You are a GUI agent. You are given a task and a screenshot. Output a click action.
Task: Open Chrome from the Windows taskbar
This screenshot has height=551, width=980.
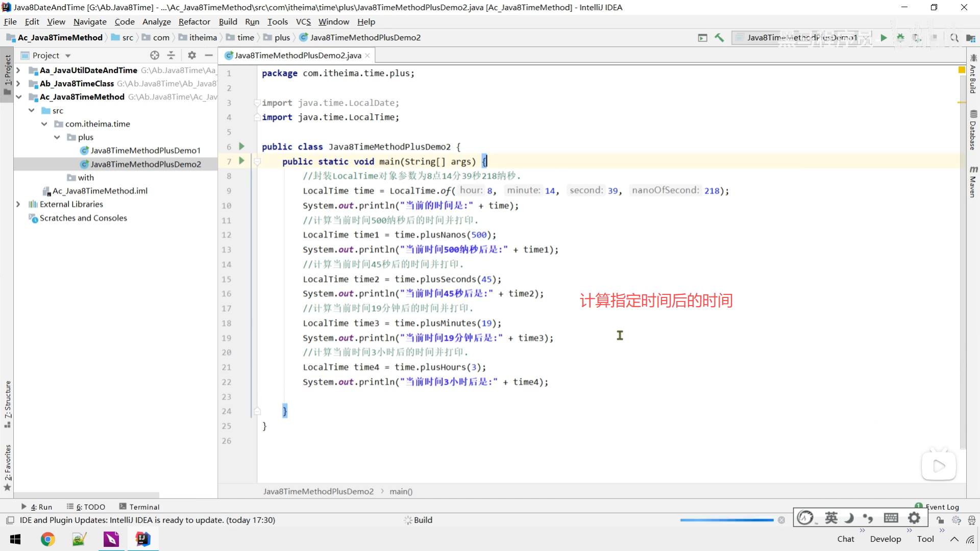point(48,539)
